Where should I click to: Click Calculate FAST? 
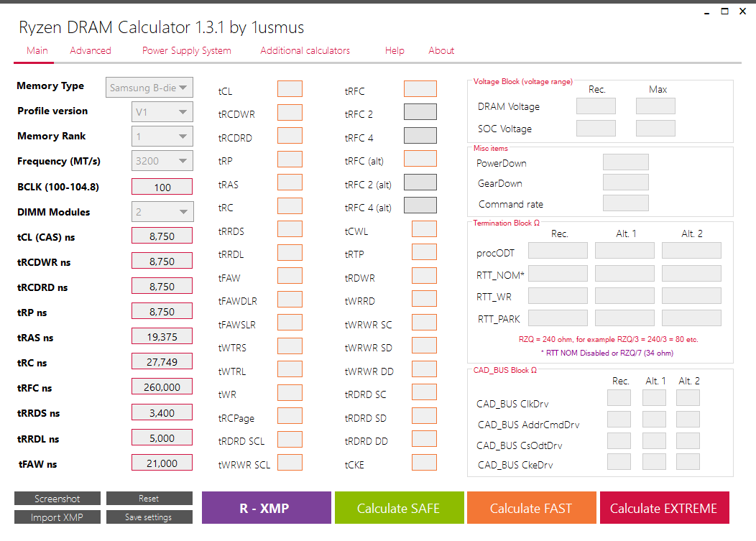(x=531, y=508)
